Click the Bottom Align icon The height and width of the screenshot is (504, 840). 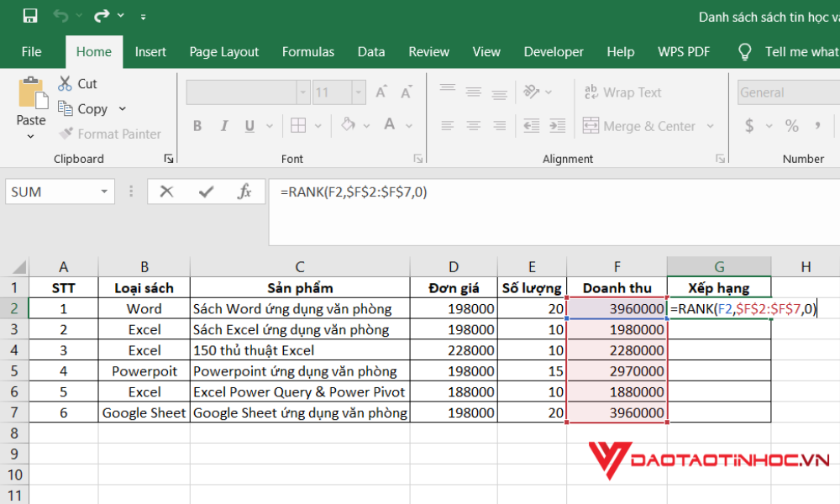pos(499,92)
